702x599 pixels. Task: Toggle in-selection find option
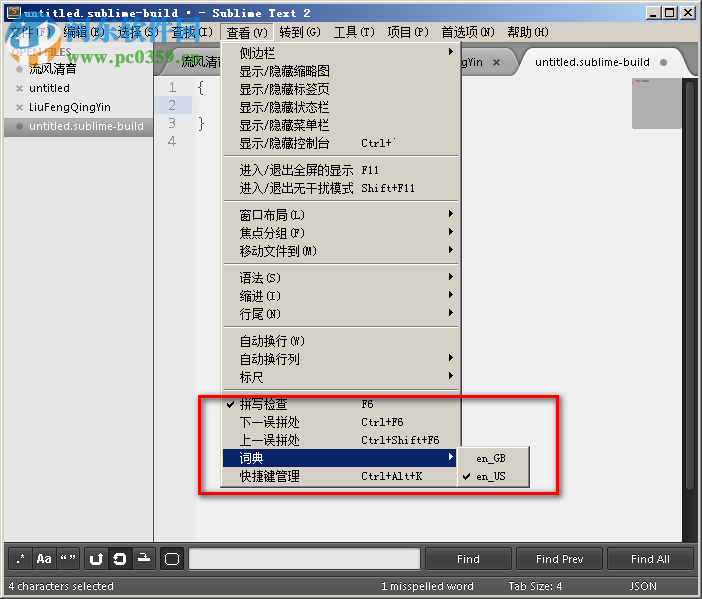(x=144, y=559)
